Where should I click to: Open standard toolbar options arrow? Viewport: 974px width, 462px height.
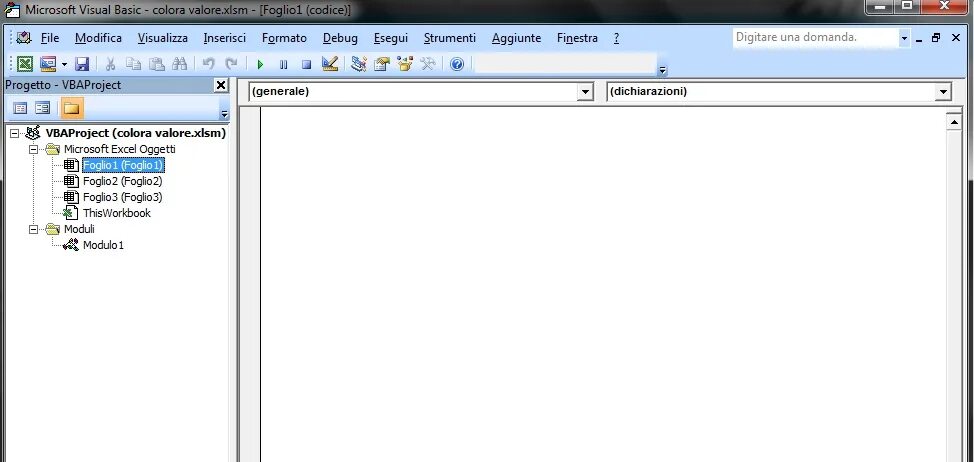[x=663, y=70]
